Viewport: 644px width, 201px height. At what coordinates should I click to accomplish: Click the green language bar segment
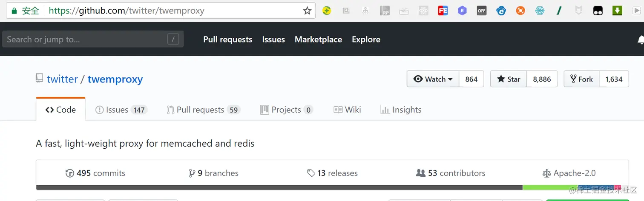pos(550,187)
